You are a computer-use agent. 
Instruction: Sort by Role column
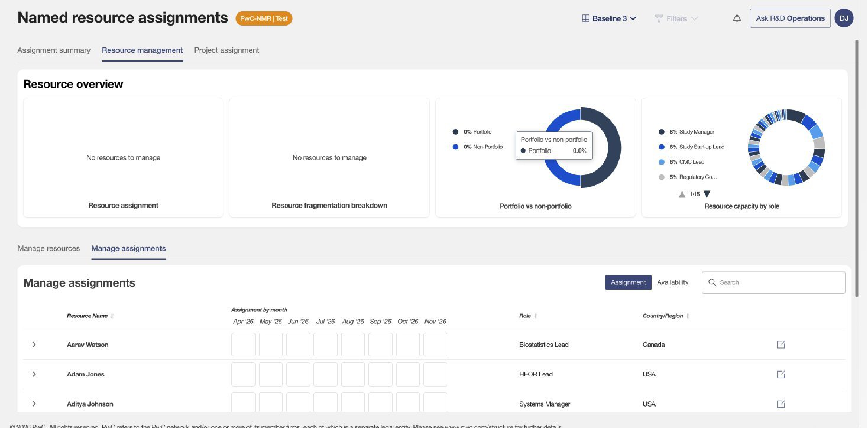point(536,316)
